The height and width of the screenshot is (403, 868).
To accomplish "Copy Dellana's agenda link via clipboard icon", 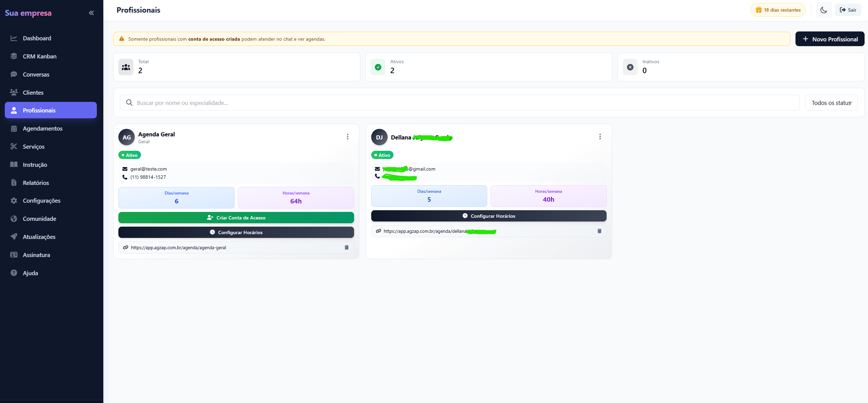I will pos(599,231).
